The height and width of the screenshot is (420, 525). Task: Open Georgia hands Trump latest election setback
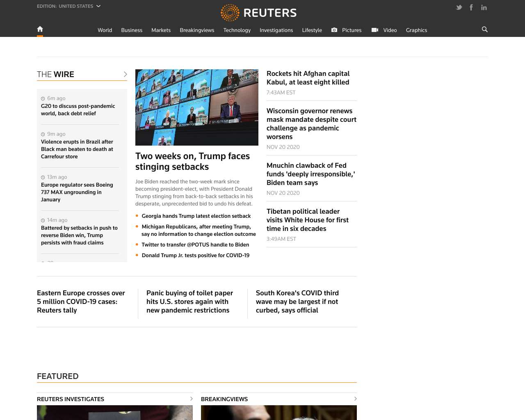click(x=196, y=216)
